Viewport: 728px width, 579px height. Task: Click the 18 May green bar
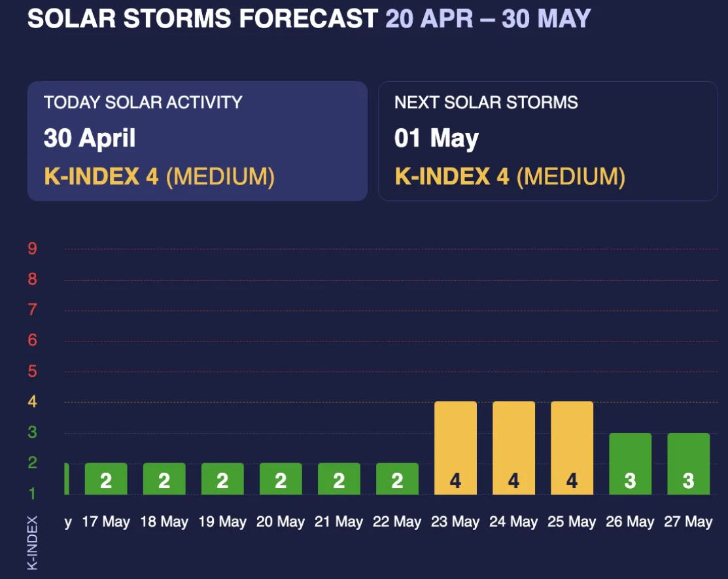pos(164,479)
